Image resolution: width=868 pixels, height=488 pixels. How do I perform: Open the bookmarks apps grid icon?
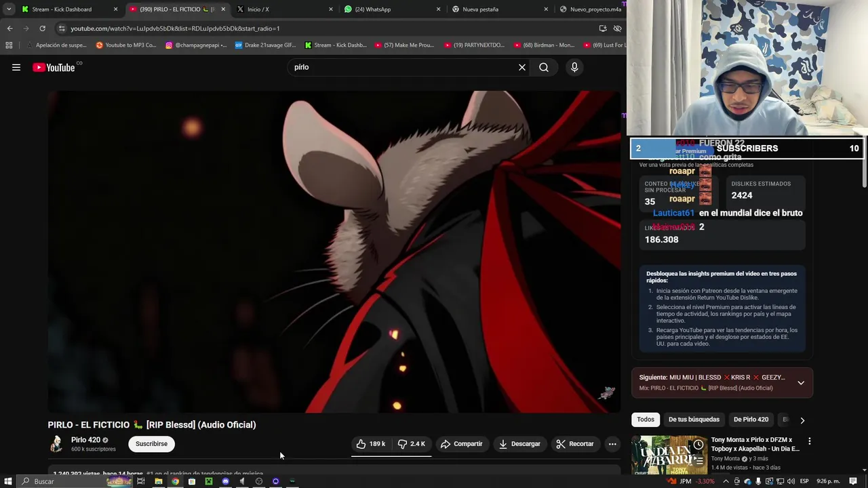coord(9,45)
